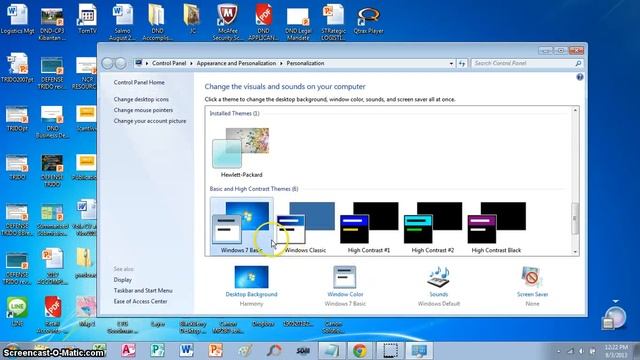Open Taskbar and Start Menu link
Viewport: 640px width, 360px height.
click(143, 291)
